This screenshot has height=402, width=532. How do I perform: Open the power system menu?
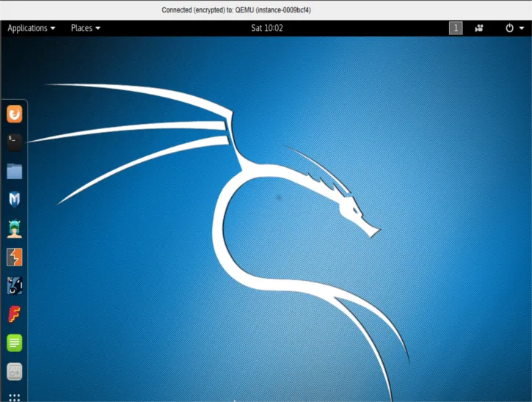(514, 28)
